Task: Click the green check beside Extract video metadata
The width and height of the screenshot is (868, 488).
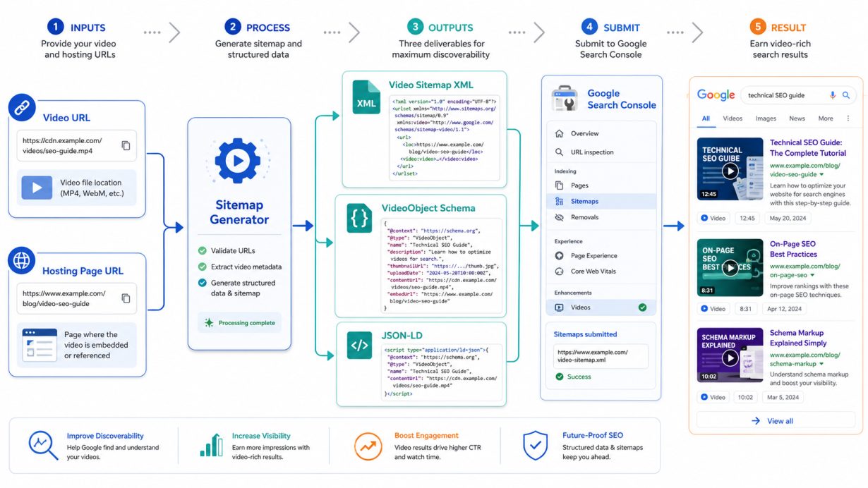Action: pyautogui.click(x=203, y=267)
